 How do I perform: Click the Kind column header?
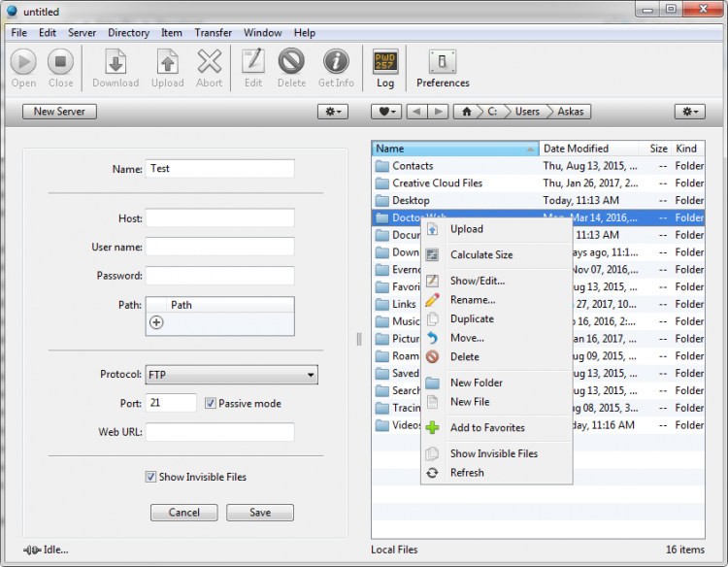(x=688, y=149)
